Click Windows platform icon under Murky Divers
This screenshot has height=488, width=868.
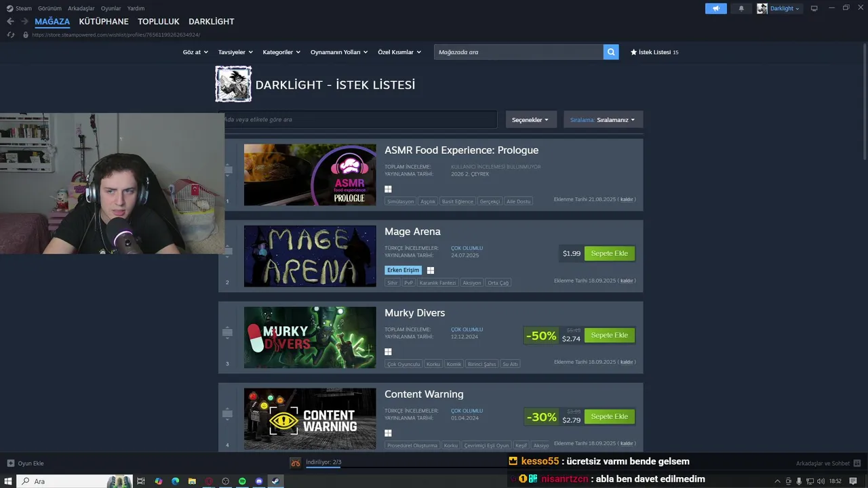coord(389,352)
